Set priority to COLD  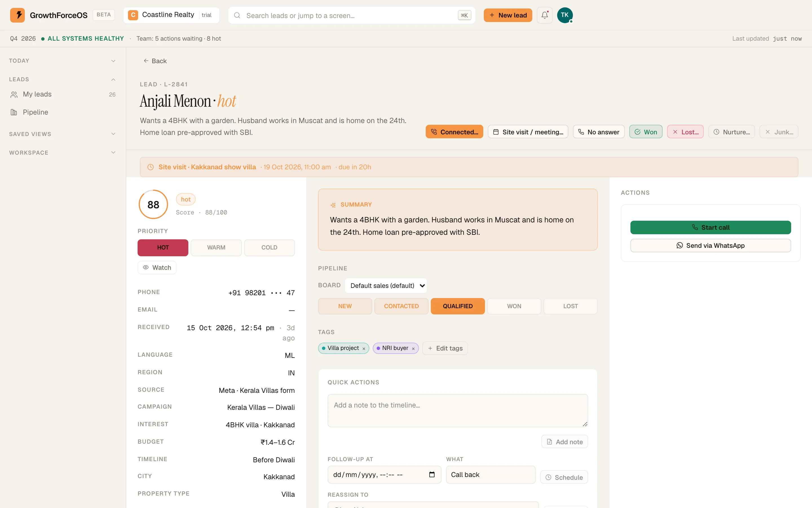coord(270,248)
